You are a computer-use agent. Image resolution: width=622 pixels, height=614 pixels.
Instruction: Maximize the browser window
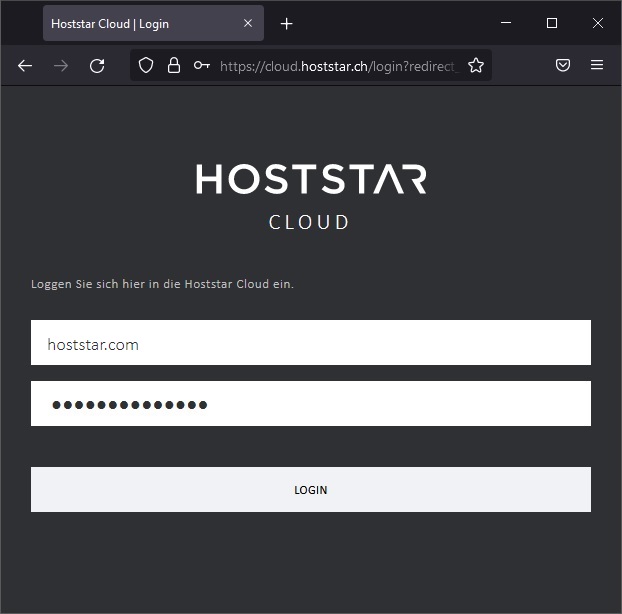552,23
